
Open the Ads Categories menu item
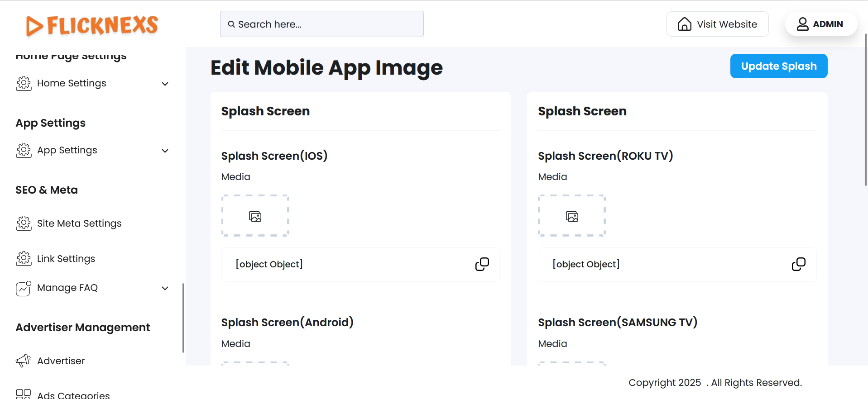[73, 395]
